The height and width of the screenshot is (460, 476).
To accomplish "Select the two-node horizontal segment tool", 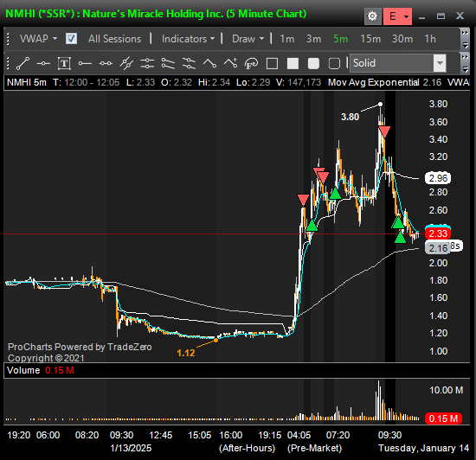I will click(106, 63).
